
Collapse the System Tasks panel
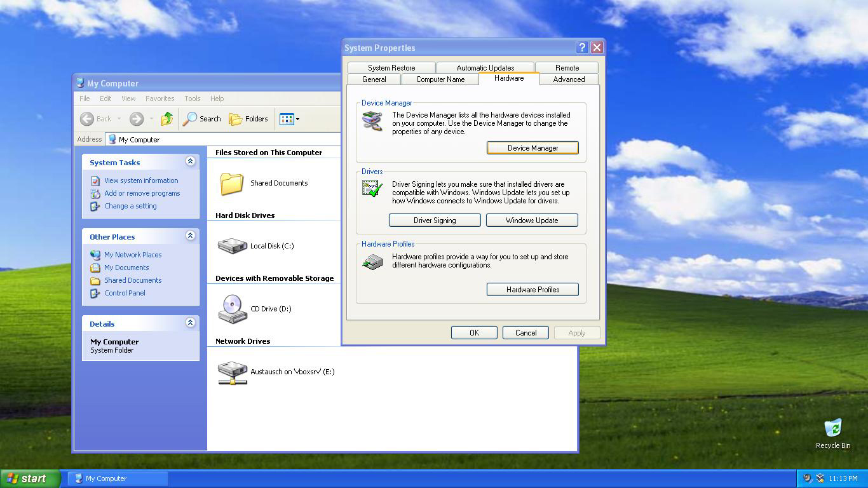(190, 161)
